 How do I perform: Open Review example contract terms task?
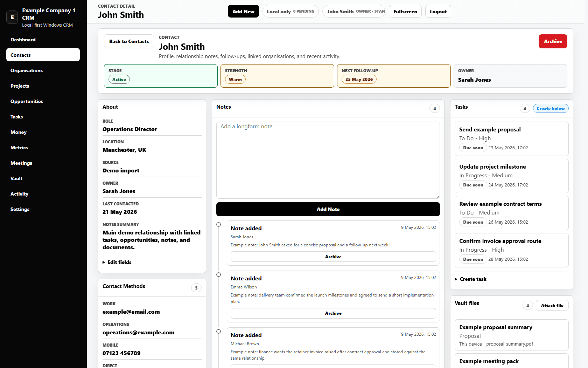coord(511,213)
